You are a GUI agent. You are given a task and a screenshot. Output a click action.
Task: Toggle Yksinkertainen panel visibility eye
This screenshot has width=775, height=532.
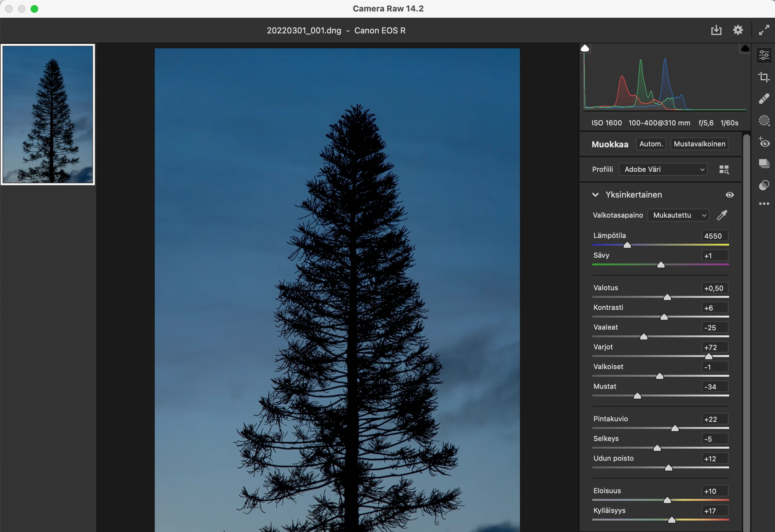[729, 195]
